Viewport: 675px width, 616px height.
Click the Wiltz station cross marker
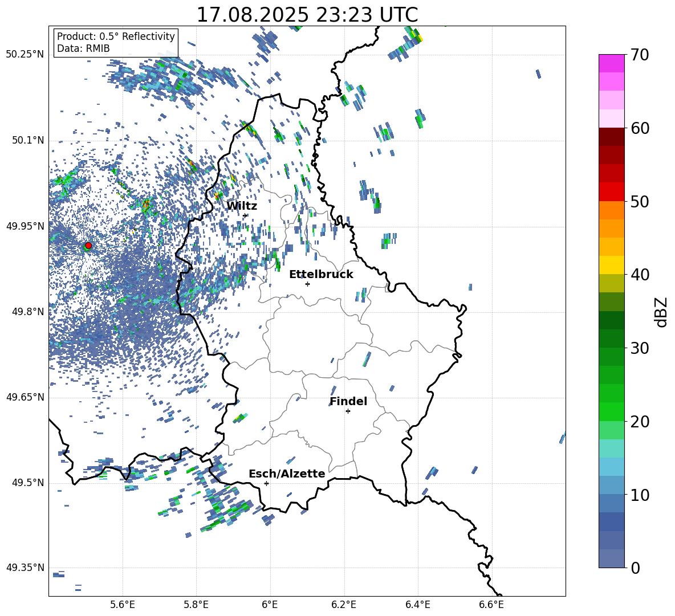pyautogui.click(x=245, y=215)
